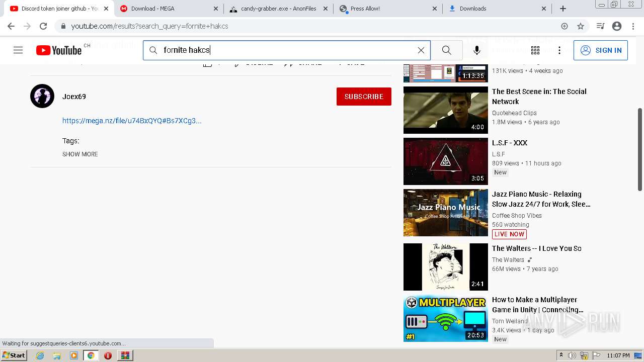Launch Opera from the taskbar
The height and width of the screenshot is (362, 644).
108,355
